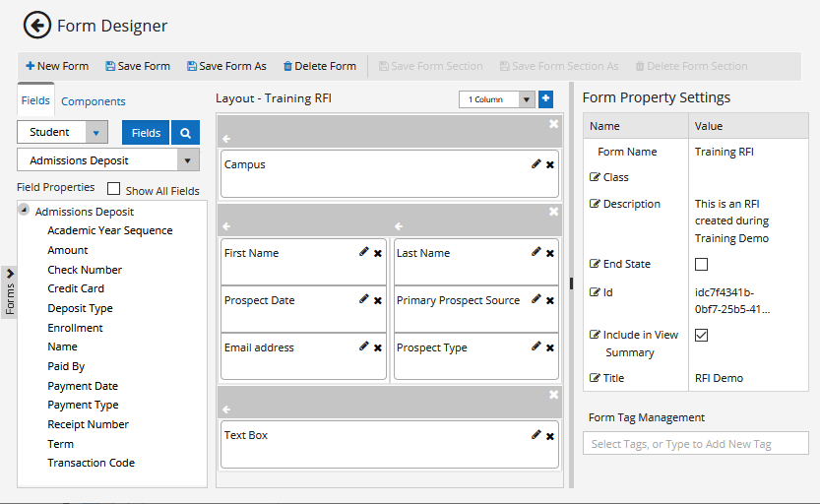Open the Admissions Deposit dropdown
This screenshot has height=504, width=820.
pos(187,160)
